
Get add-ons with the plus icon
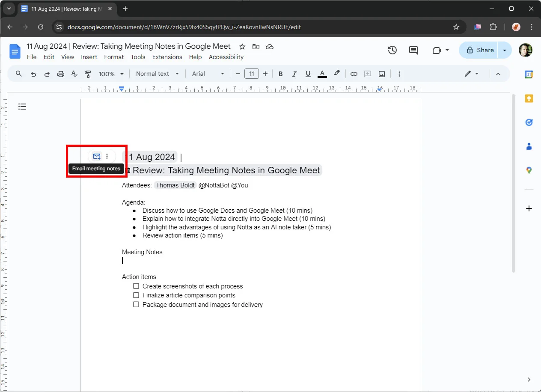[529, 208]
